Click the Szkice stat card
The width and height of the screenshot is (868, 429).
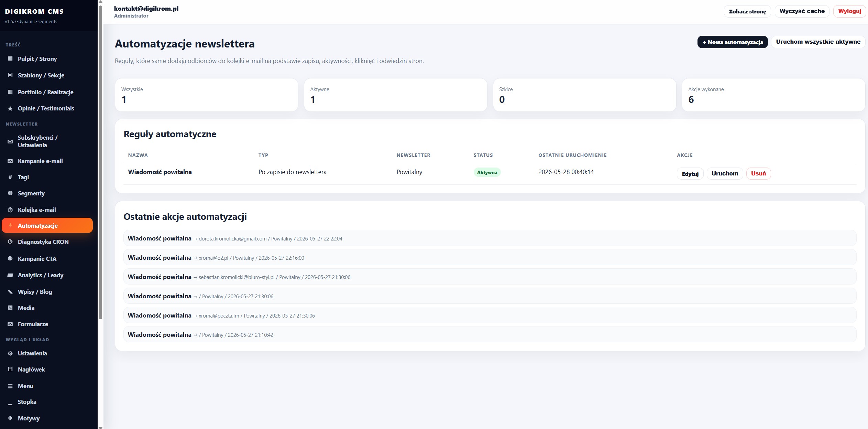[584, 95]
